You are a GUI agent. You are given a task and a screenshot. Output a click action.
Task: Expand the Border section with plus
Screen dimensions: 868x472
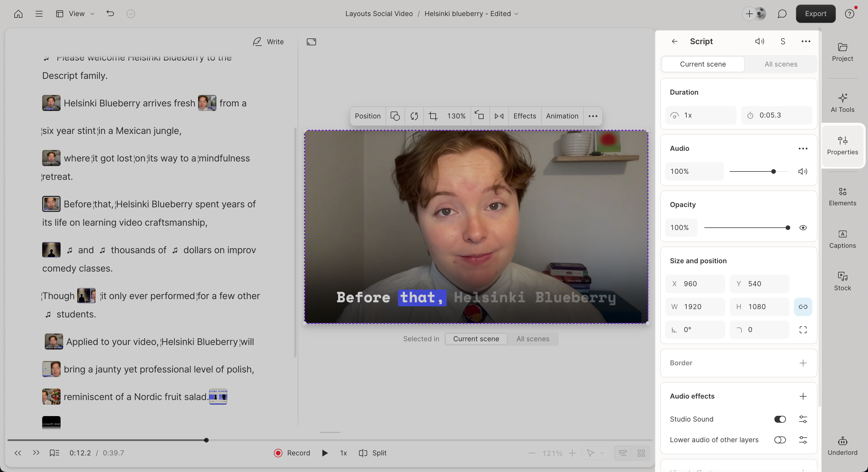[803, 363]
